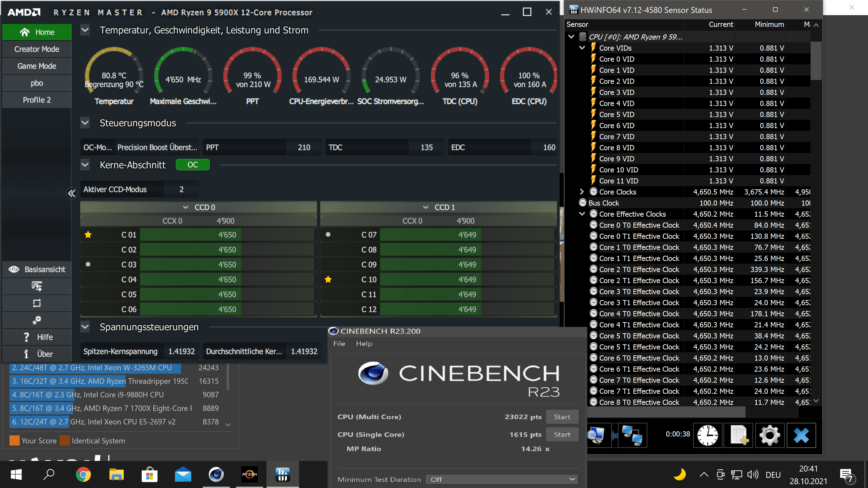Click the HWiNFO settings gear icon
Image resolution: width=868 pixels, height=488 pixels.
(x=770, y=435)
